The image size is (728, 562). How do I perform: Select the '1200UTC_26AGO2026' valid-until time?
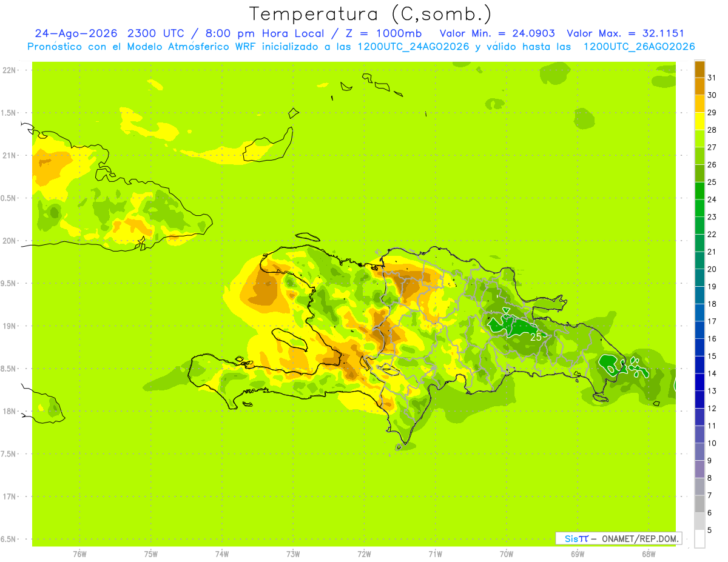[x=639, y=47]
